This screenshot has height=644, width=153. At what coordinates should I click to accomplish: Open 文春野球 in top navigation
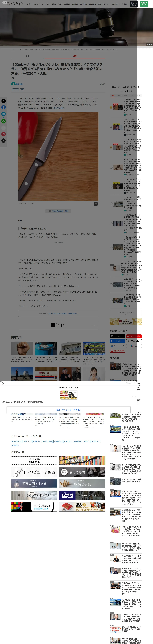click(114, 4)
